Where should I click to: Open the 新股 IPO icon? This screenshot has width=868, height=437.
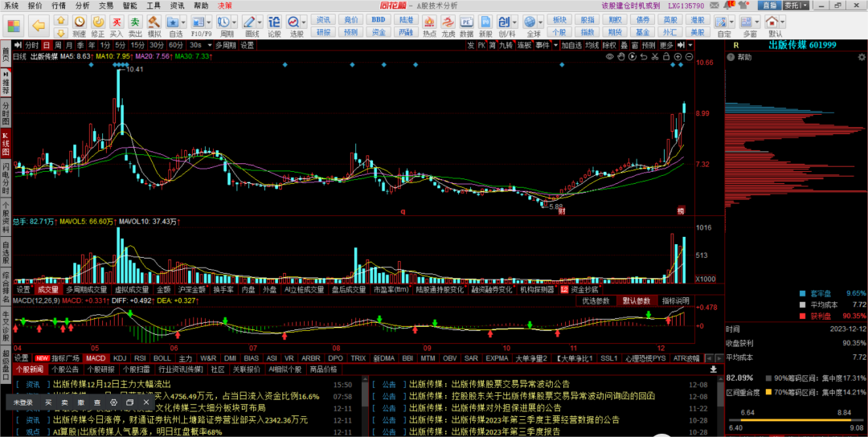485,22
